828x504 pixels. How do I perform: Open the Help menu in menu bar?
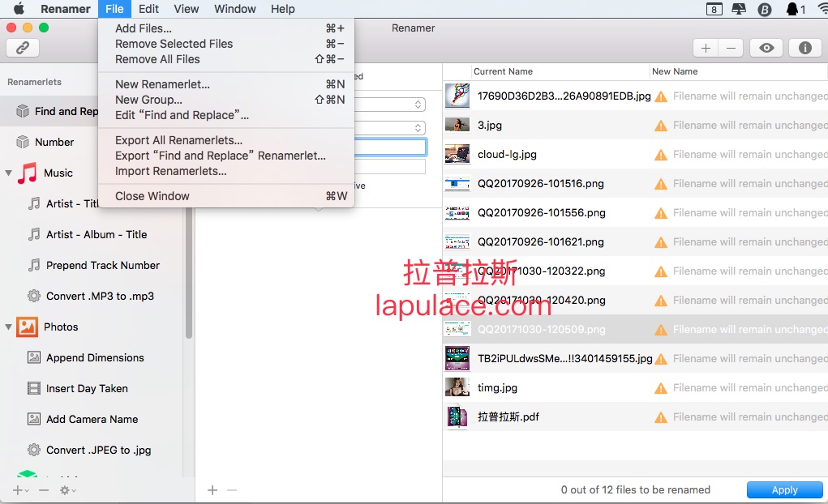point(283,9)
